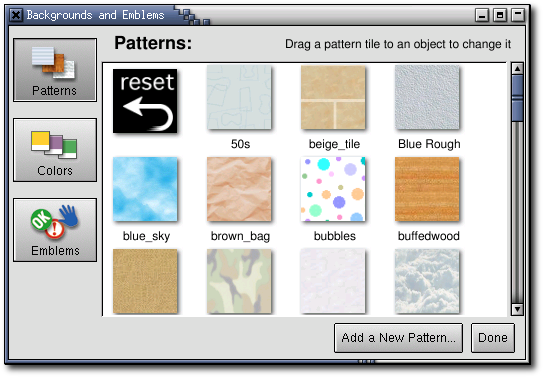Viewport: 543px width, 377px height.
Task: Click the beige_tile label text
Action: coord(334,144)
